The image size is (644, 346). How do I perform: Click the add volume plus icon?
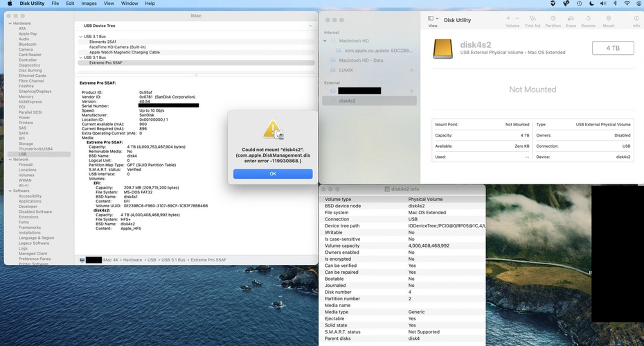coord(508,18)
